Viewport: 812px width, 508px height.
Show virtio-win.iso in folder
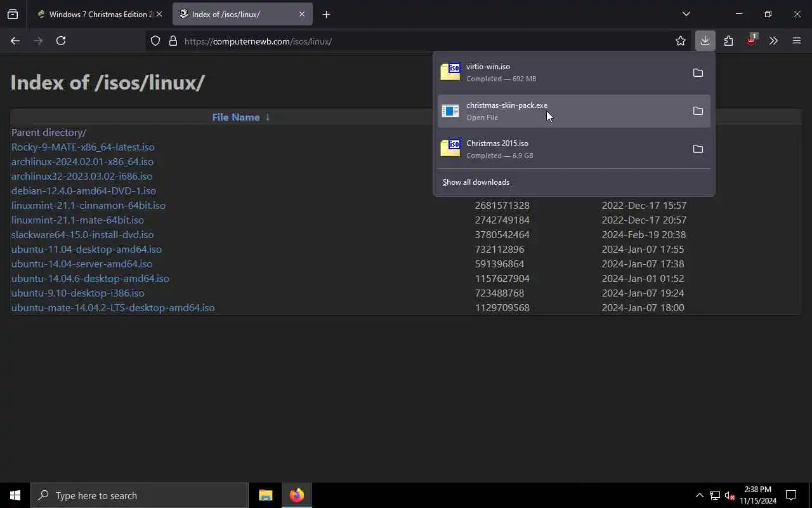pos(698,73)
